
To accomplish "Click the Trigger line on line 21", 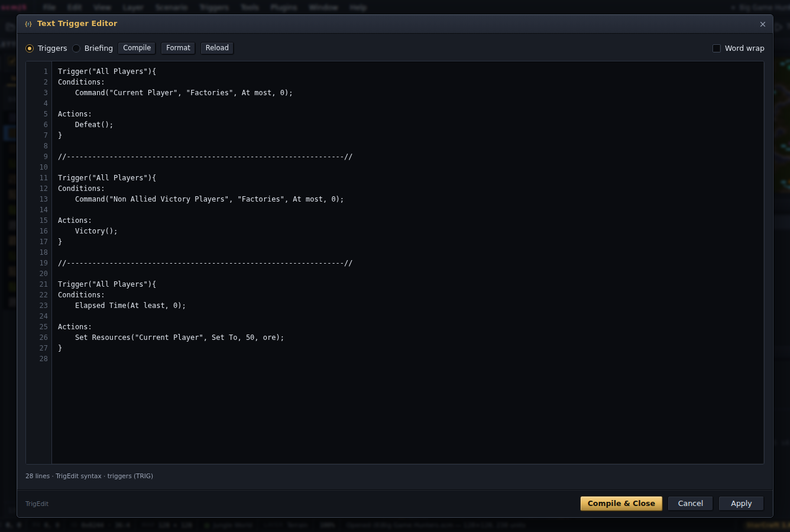I will (107, 284).
